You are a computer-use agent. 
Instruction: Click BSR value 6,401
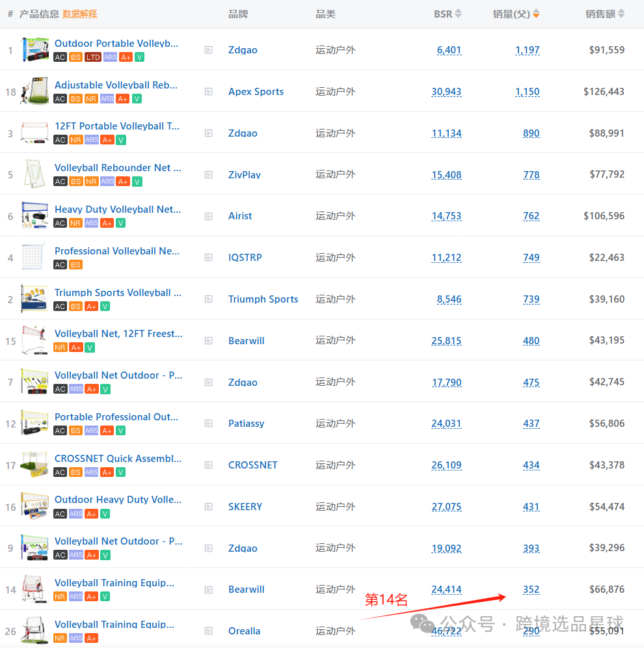[449, 50]
